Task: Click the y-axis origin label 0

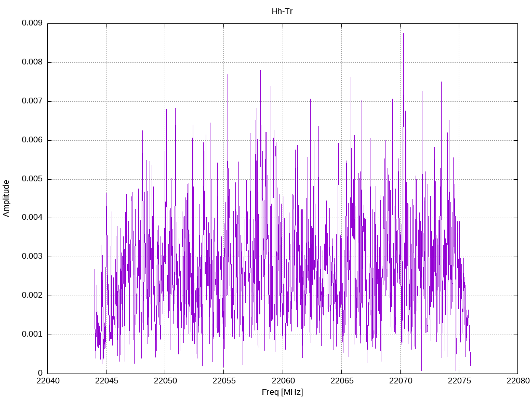Action: 41,373
